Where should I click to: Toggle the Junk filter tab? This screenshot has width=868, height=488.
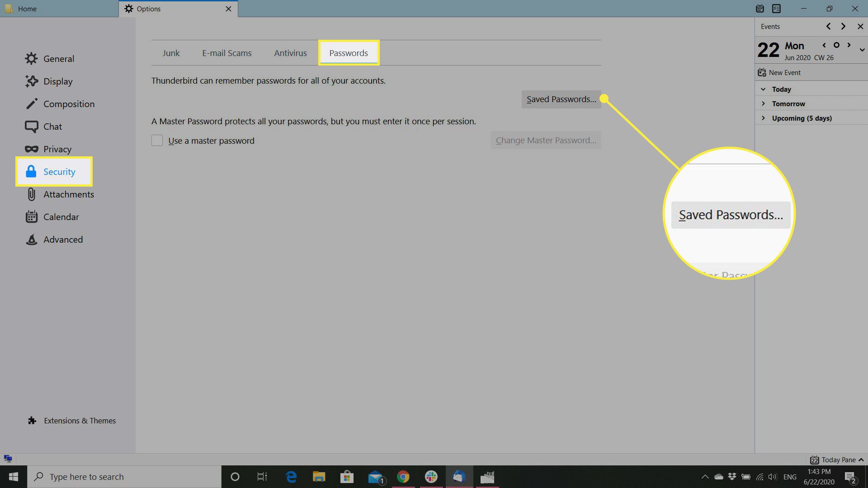[170, 52]
